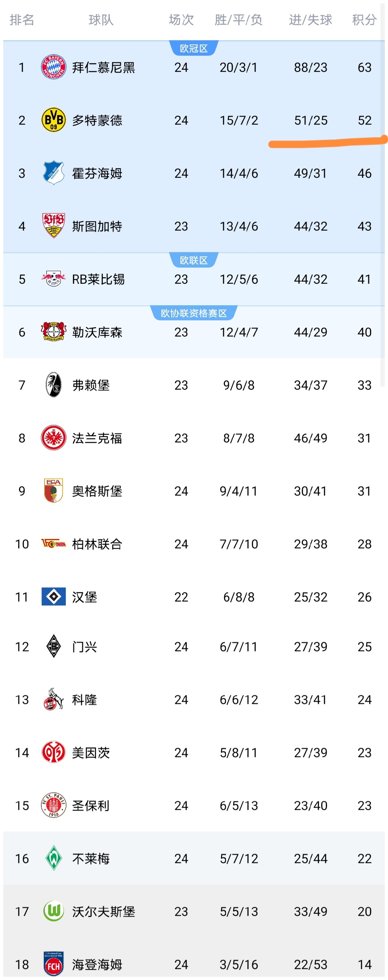
Task: Tap the 欧联区 zone label
Action: pos(193,260)
